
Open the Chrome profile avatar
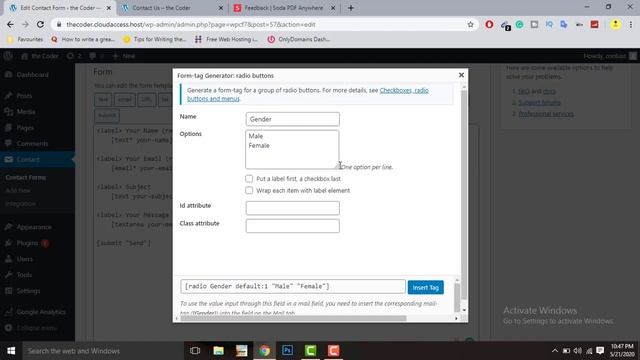(615, 24)
